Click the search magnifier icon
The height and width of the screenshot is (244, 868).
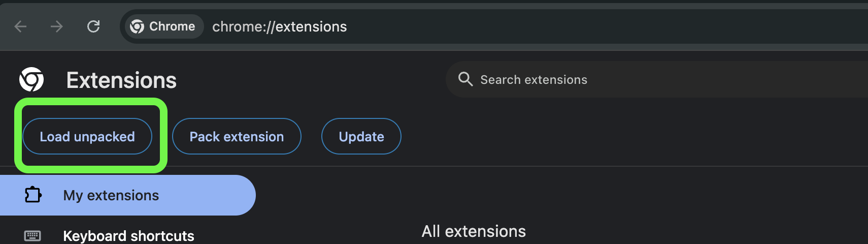tap(465, 79)
